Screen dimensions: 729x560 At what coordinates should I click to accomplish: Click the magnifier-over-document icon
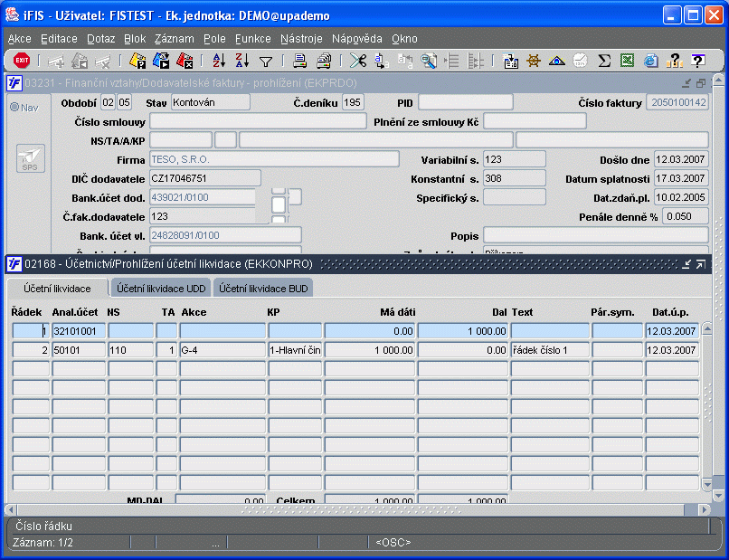428,61
